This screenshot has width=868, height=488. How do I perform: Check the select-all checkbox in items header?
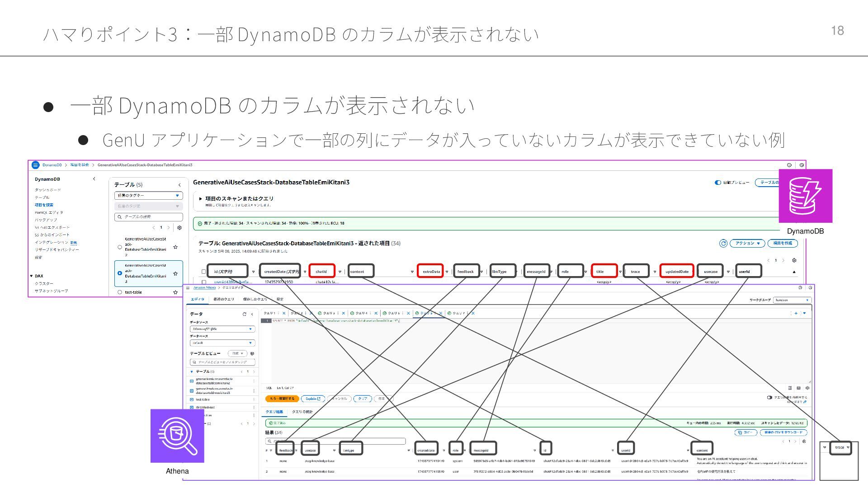[203, 272]
